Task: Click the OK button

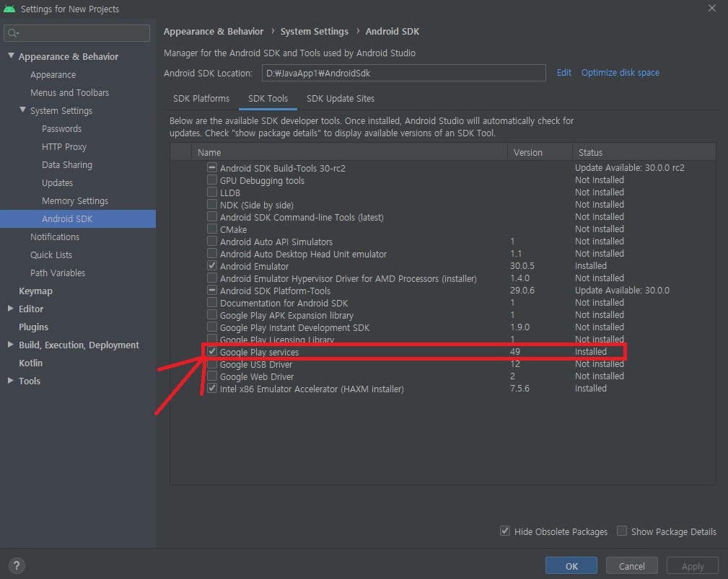Action: [571, 566]
